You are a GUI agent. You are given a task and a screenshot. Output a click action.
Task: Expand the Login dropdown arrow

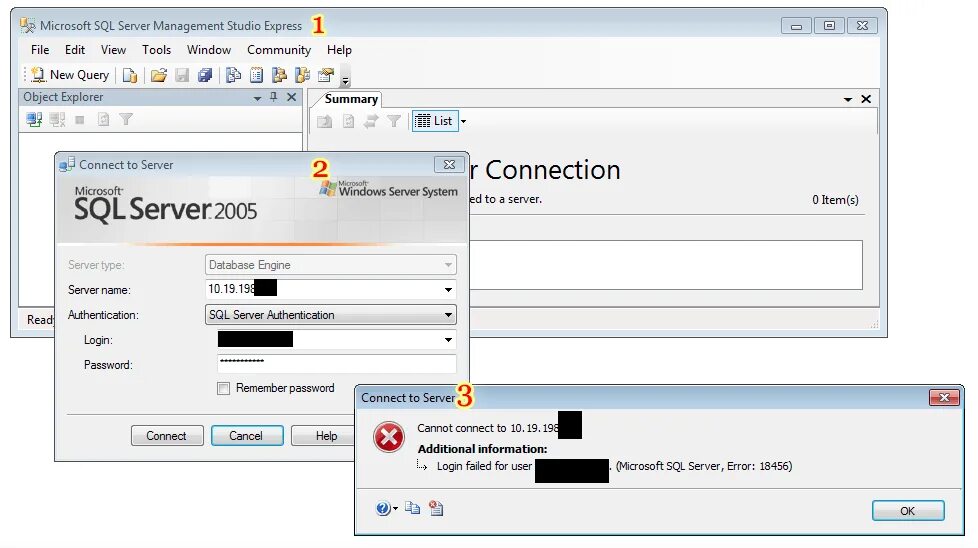pos(448,340)
